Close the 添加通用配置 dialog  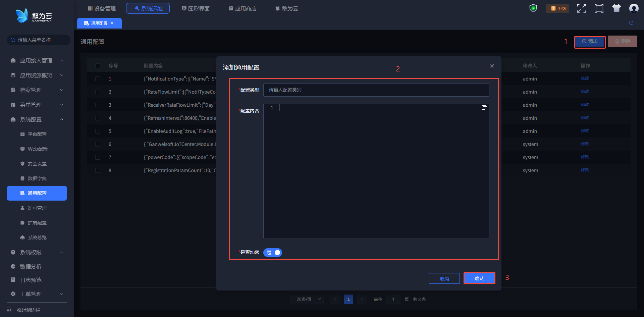pos(492,66)
